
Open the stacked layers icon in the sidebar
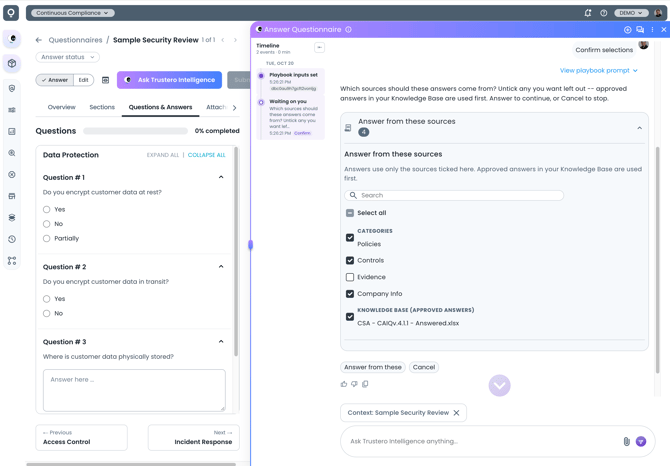[x=12, y=217]
